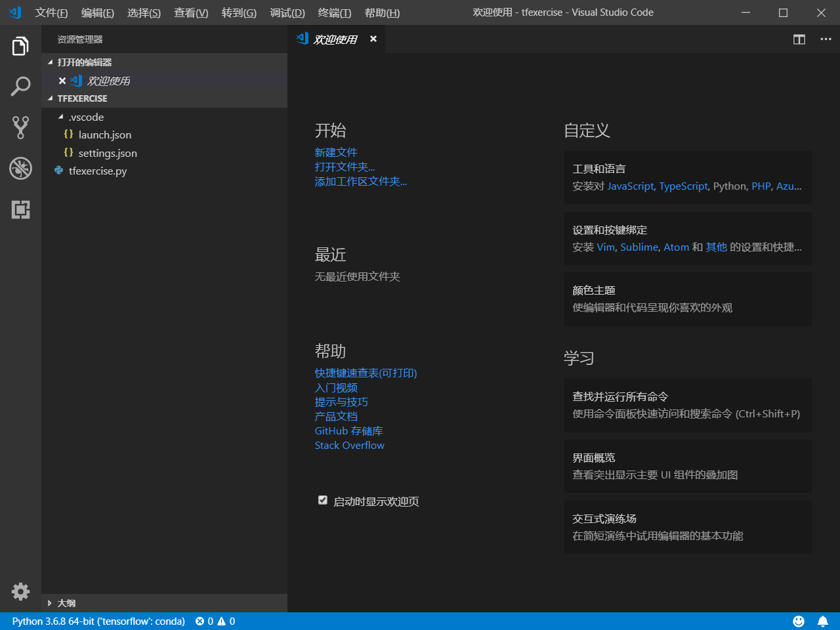Open the Source Control view
This screenshot has width=840, height=630.
[x=20, y=127]
